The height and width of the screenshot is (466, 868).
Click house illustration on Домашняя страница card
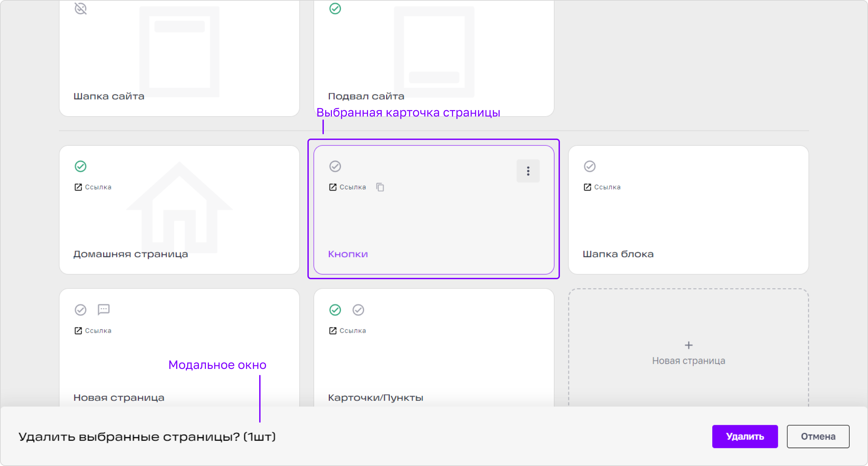[179, 207]
